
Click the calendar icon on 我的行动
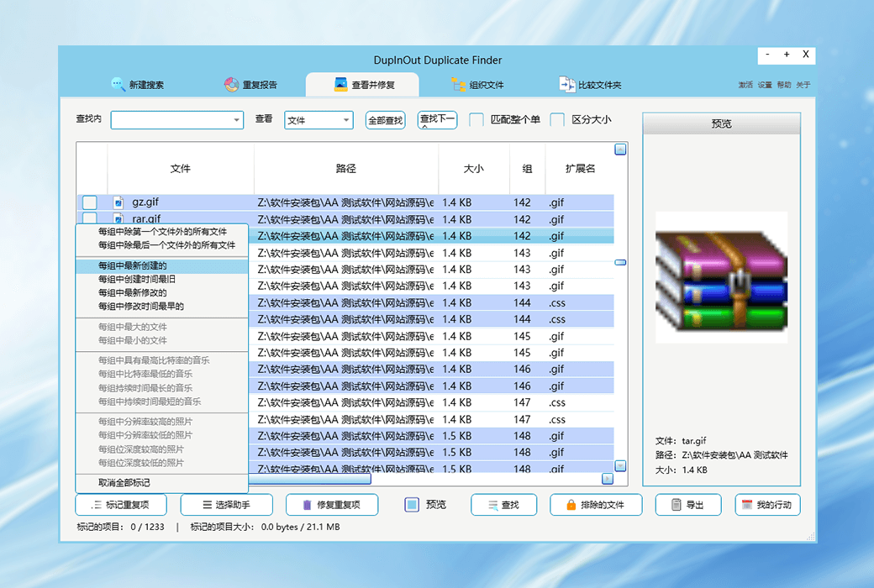click(747, 505)
